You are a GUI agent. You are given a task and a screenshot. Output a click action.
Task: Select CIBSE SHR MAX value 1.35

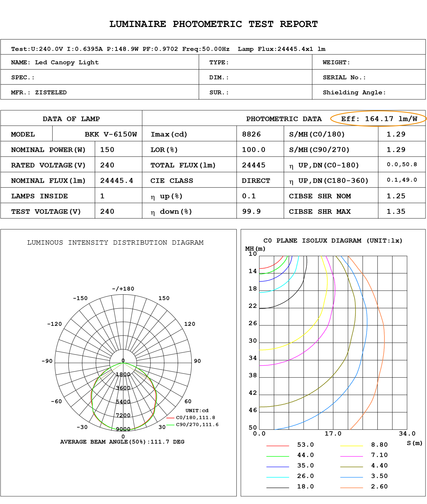tap(396, 212)
